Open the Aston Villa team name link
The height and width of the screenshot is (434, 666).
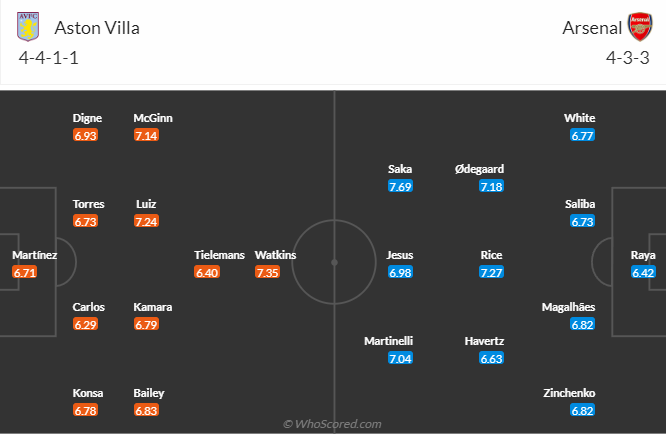97,27
